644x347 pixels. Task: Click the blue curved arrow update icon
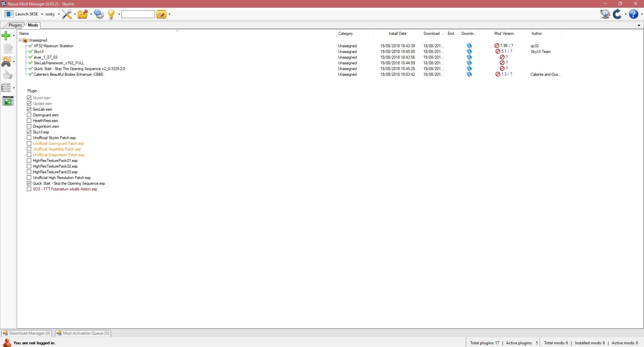click(x=617, y=14)
